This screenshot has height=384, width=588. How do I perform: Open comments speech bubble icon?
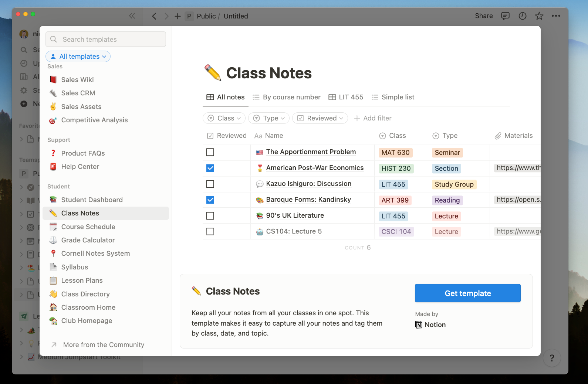click(505, 16)
